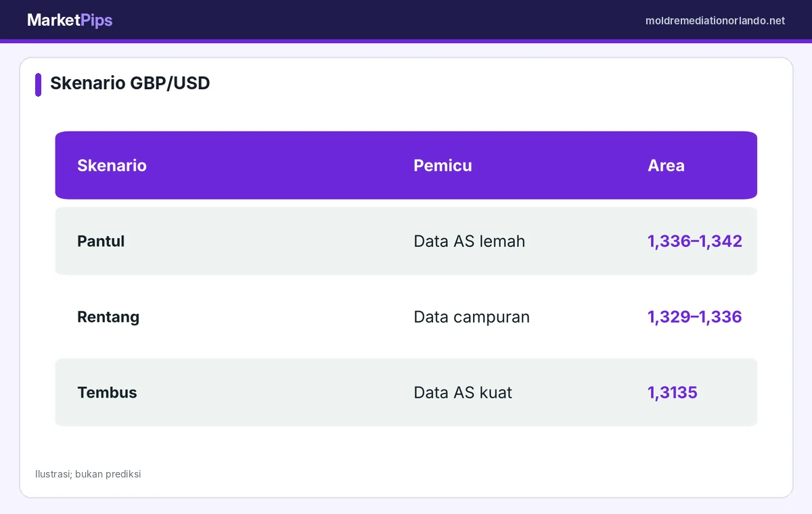Click the Data AS lemah cell
812x514 pixels.
pyautogui.click(x=469, y=241)
